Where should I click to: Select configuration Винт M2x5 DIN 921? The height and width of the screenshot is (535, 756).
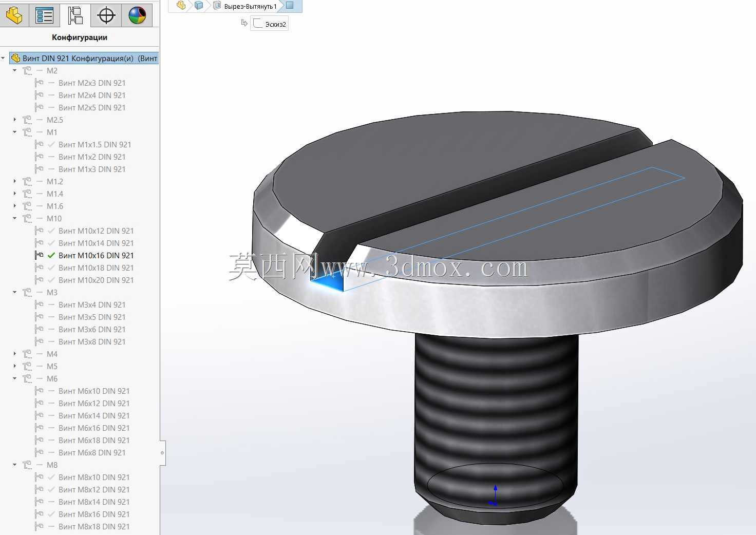[92, 107]
